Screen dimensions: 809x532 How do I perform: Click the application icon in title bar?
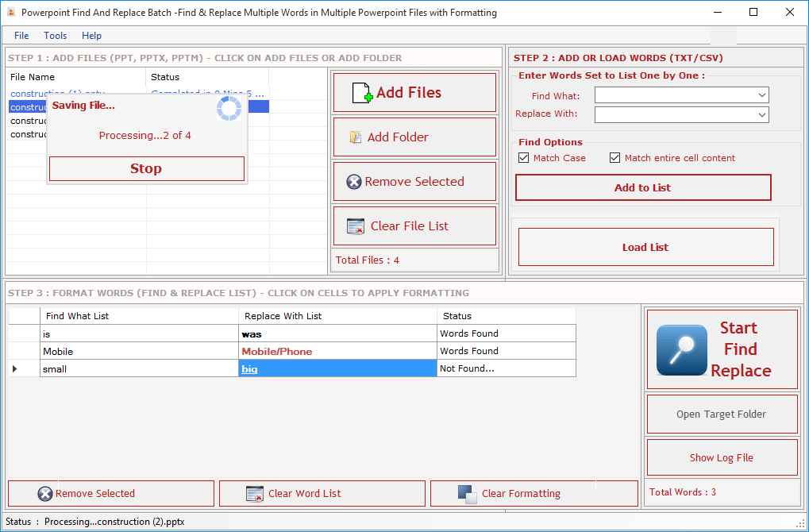pos(11,13)
